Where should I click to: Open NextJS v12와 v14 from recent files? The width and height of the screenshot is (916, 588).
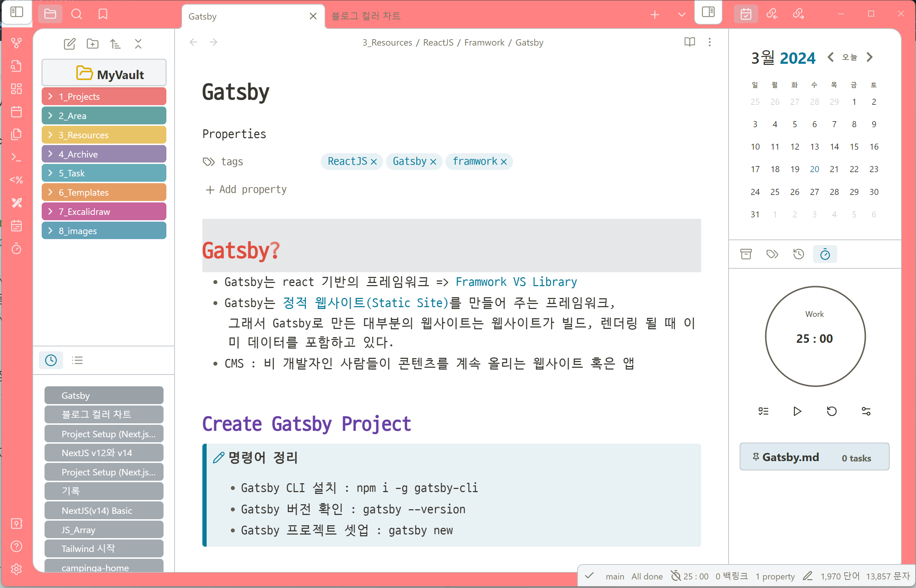pyautogui.click(x=104, y=453)
